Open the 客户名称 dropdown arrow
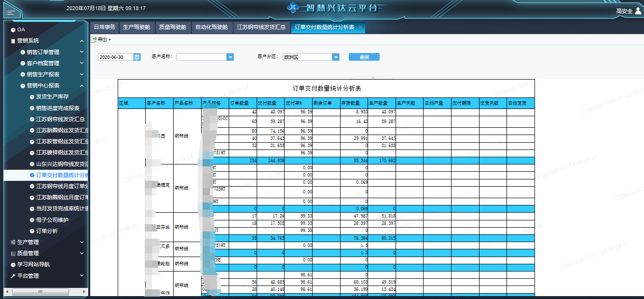The height and width of the screenshot is (299, 644). [230, 57]
